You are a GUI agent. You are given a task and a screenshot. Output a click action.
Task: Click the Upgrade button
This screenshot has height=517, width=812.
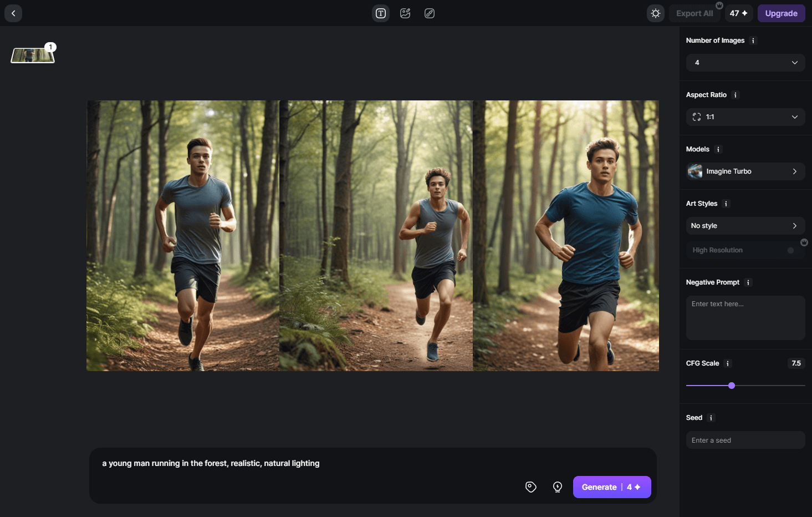(781, 13)
